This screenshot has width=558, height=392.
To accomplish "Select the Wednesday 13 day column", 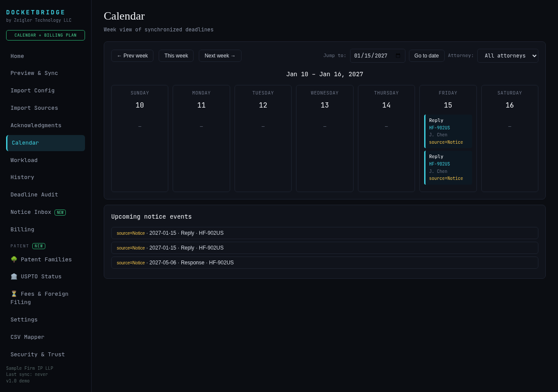I will (325, 139).
